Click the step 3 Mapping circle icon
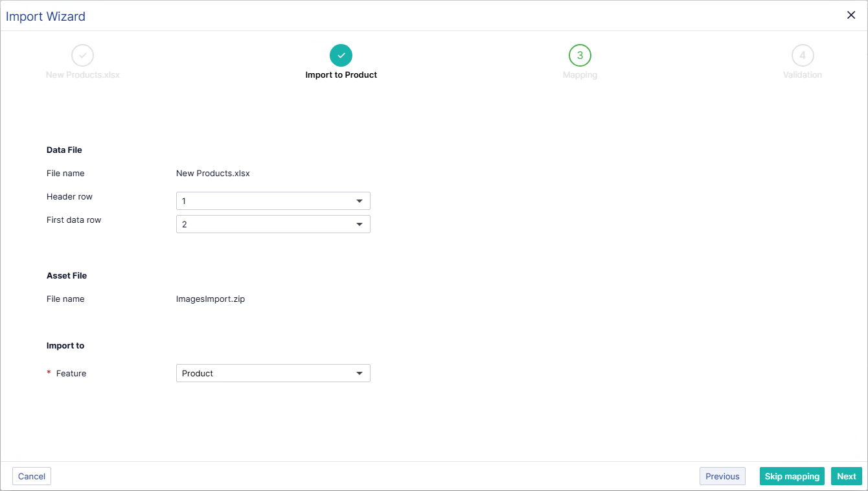The height and width of the screenshot is (491, 868). pos(580,56)
